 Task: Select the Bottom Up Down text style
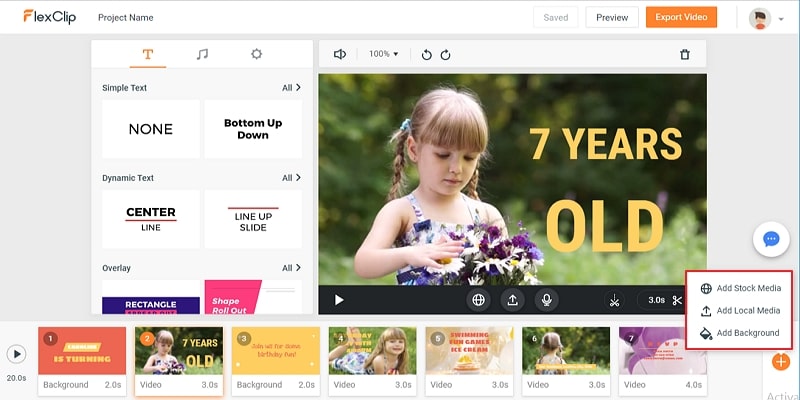point(253,129)
